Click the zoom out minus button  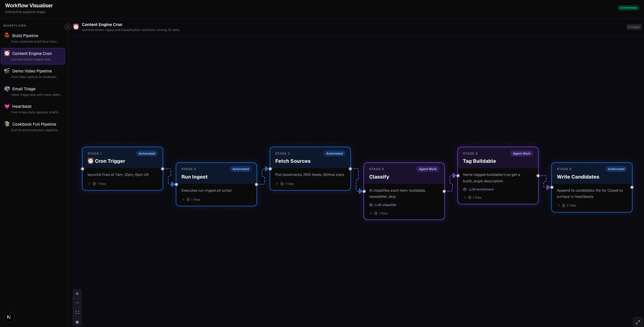pos(77,303)
